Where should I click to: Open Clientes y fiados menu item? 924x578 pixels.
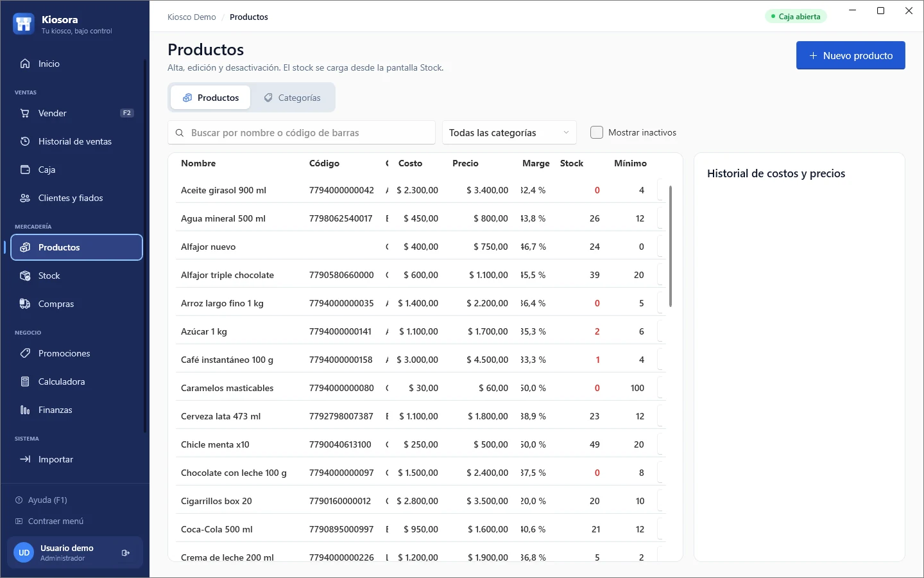76,198
